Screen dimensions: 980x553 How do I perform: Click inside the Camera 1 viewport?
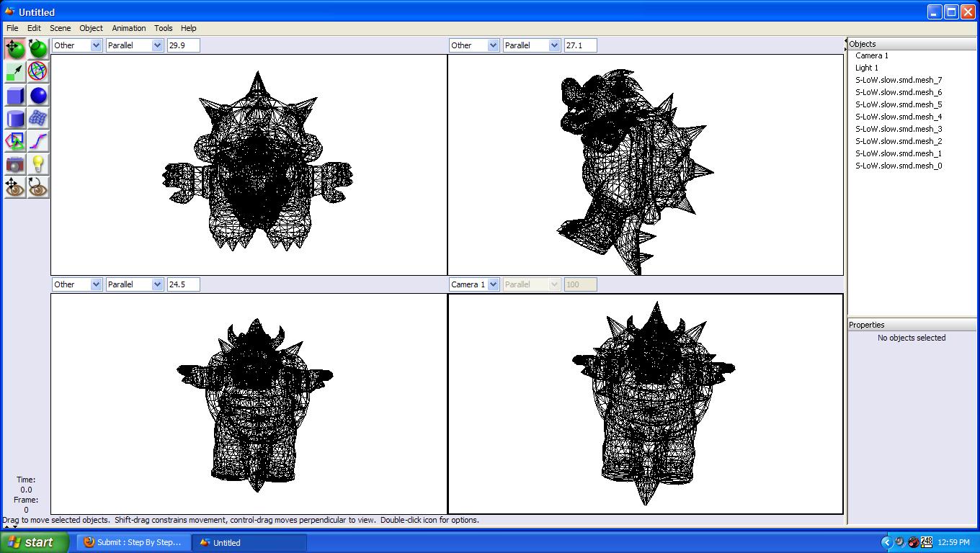click(646, 404)
